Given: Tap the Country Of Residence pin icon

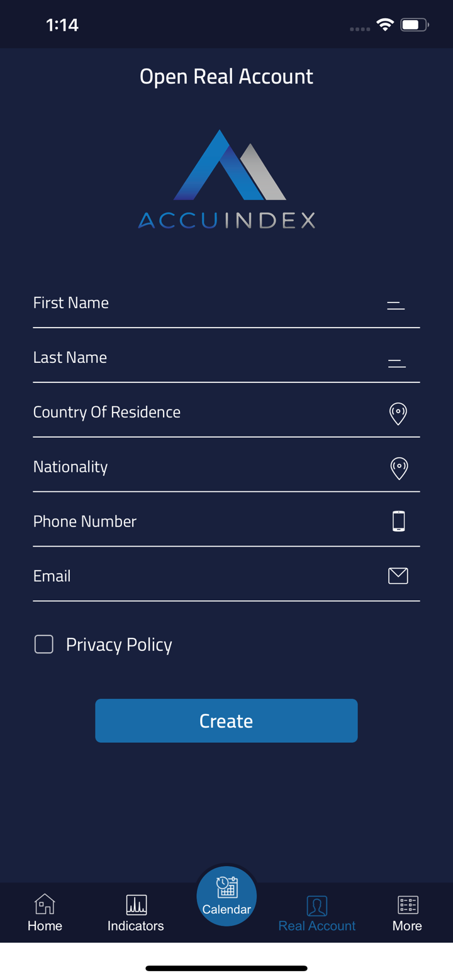Looking at the screenshot, I should (398, 414).
